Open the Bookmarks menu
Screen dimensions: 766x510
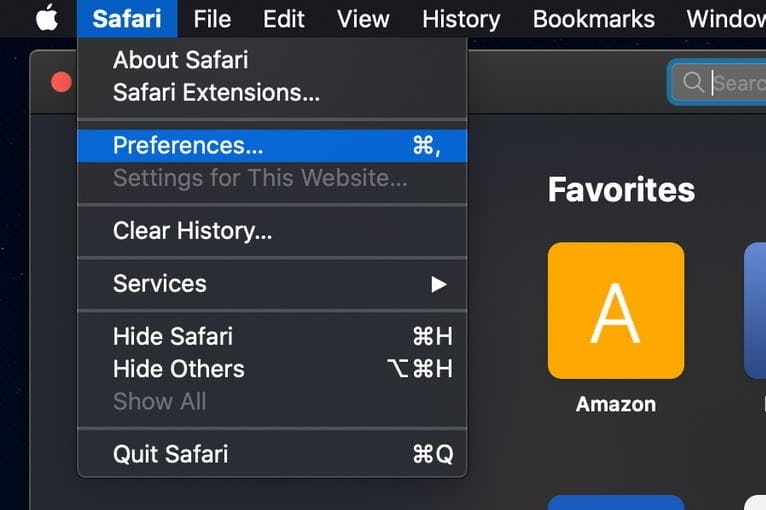tap(594, 19)
